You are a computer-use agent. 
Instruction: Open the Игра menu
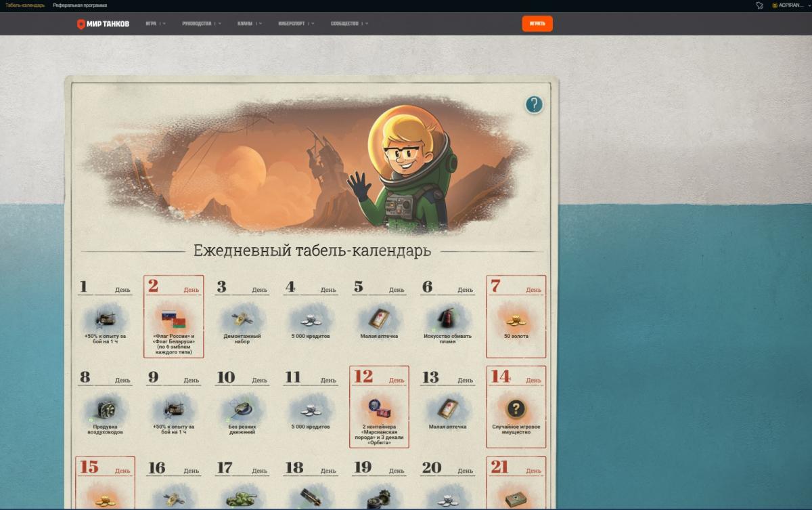pos(151,24)
